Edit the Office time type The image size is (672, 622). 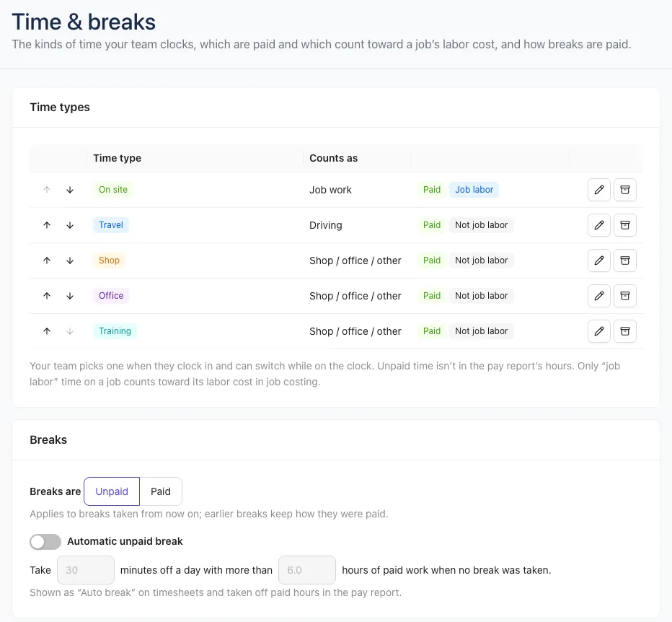click(x=598, y=296)
